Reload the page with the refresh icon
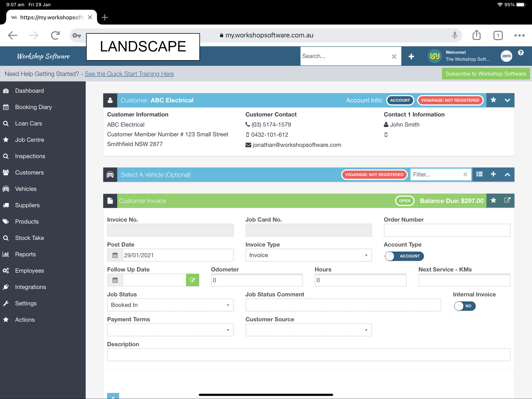The height and width of the screenshot is (399, 532). [55, 35]
